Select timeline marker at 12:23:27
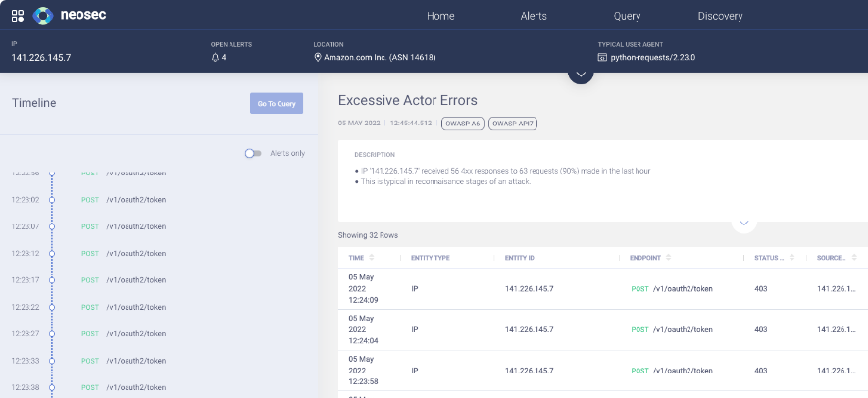The image size is (868, 398). [x=52, y=333]
